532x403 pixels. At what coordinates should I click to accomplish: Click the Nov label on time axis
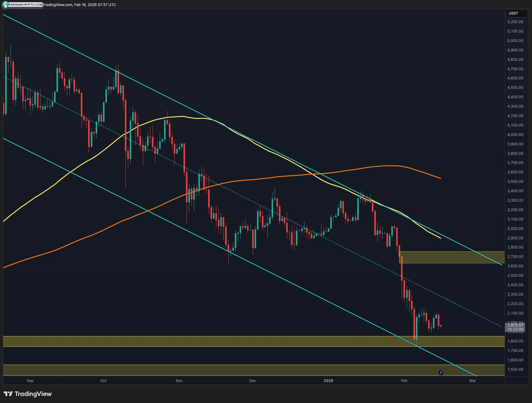[x=179, y=381]
